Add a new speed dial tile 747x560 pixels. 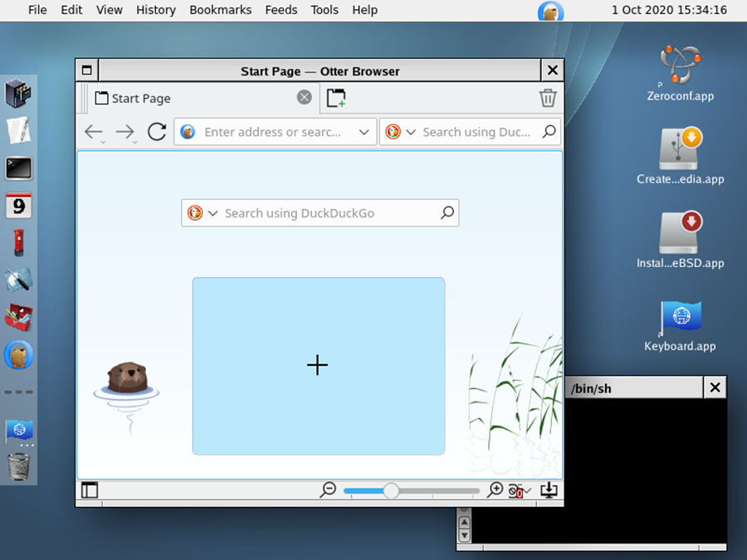pyautogui.click(x=318, y=366)
